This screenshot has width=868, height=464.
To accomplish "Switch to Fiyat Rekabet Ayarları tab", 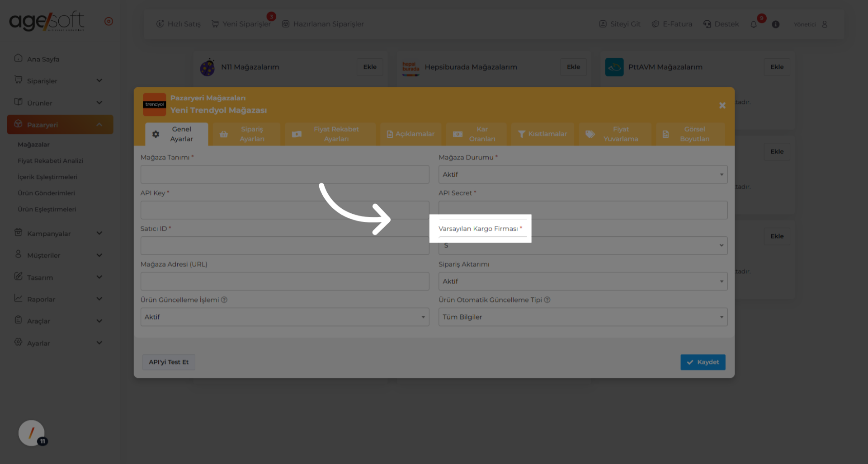I will [330, 134].
